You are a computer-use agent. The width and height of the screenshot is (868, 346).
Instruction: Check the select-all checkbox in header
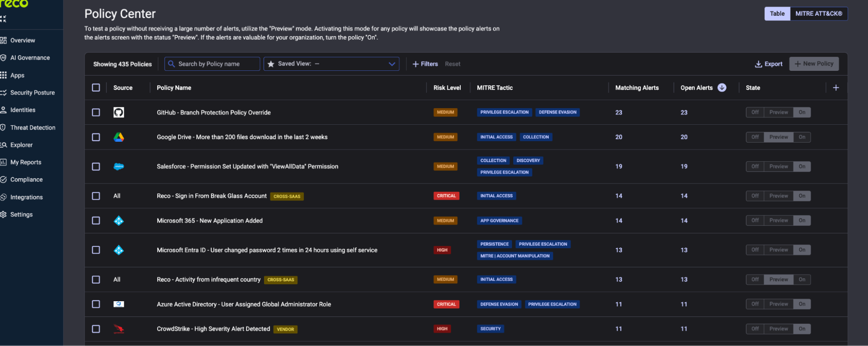96,88
